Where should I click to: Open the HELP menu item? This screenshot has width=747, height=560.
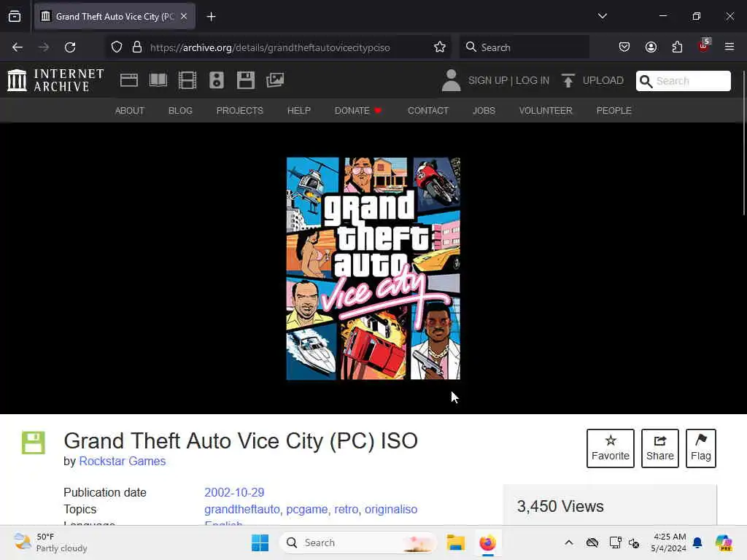(298, 111)
